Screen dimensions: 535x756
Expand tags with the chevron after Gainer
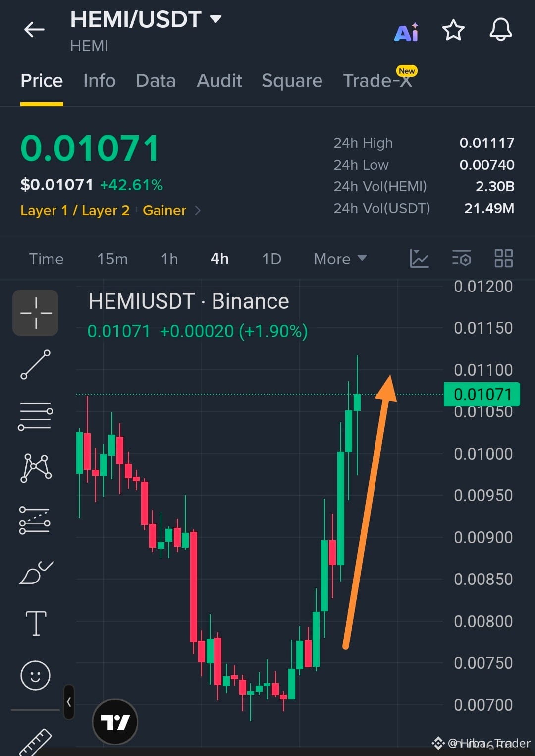[x=198, y=211]
